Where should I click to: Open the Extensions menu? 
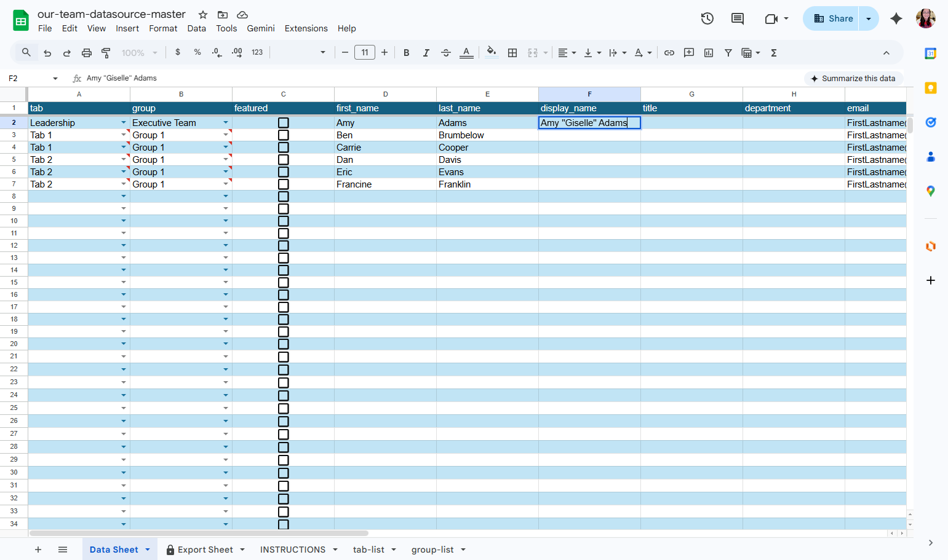pyautogui.click(x=306, y=28)
